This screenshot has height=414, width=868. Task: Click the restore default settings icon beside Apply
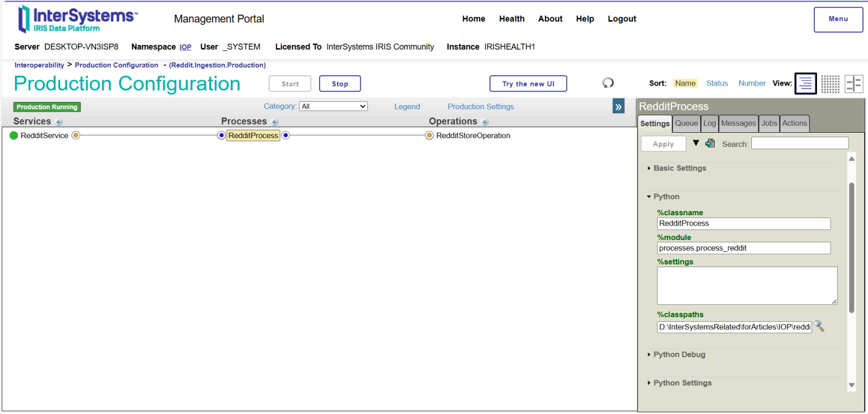(x=710, y=144)
